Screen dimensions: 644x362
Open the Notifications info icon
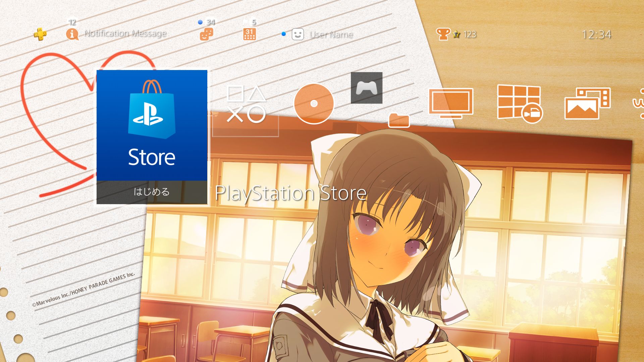(x=72, y=34)
